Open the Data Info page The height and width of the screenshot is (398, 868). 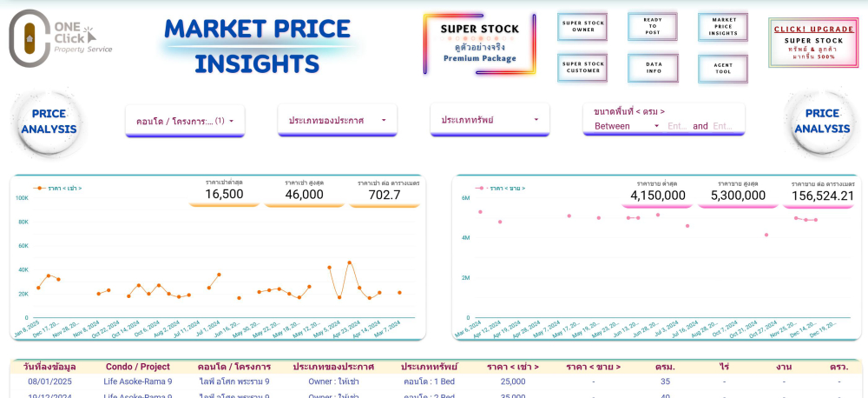click(652, 68)
